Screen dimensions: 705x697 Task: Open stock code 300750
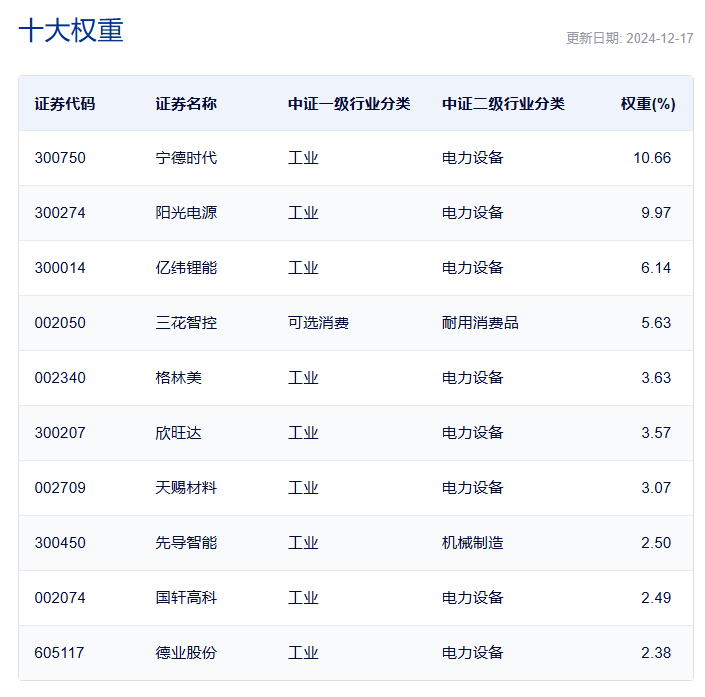[60, 158]
